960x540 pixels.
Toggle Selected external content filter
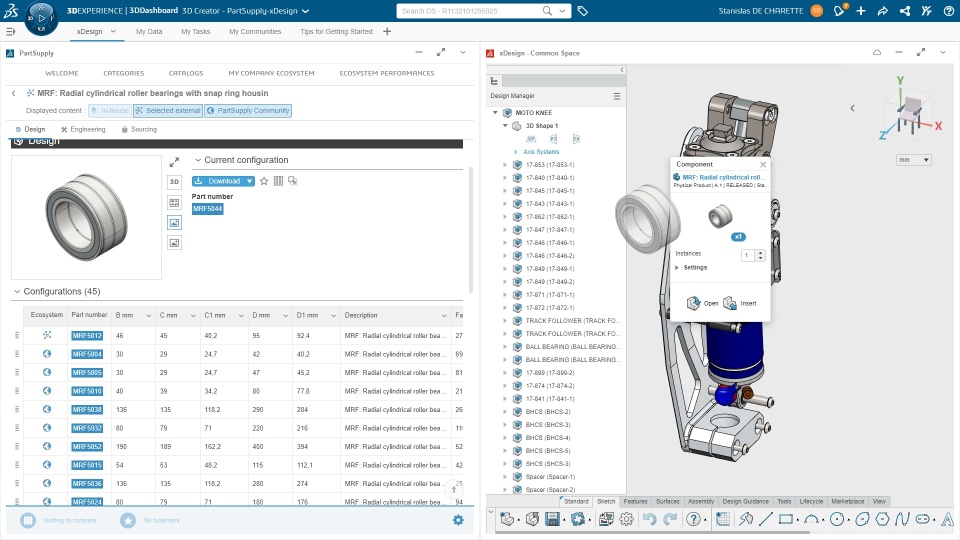tap(168, 111)
